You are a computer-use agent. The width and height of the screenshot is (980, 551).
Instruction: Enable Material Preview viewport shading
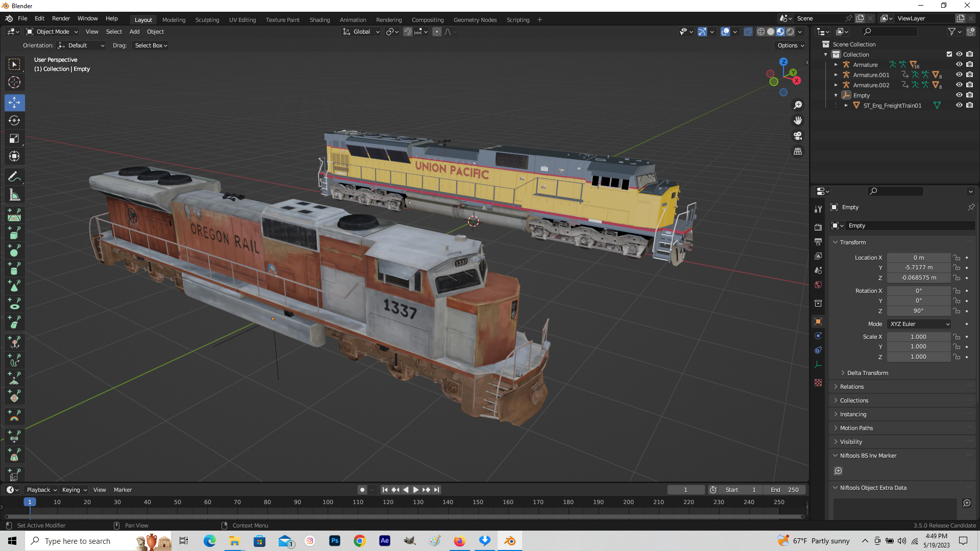(x=780, y=32)
